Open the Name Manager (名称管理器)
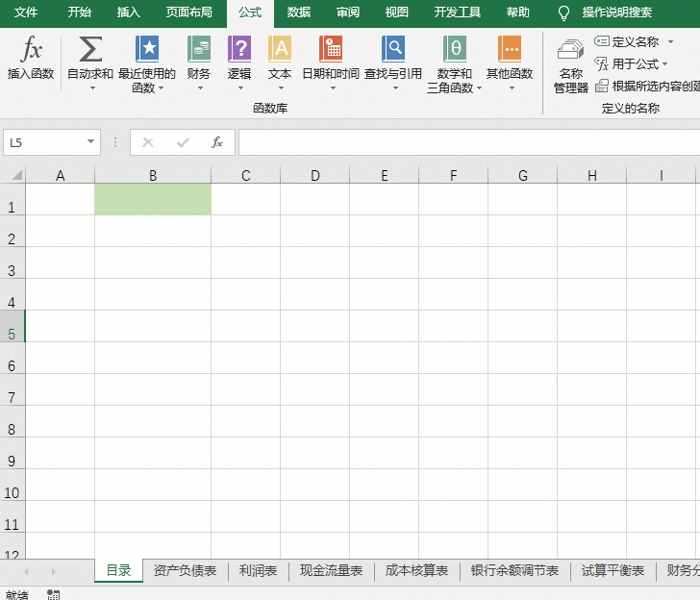This screenshot has width=700, height=600. [x=571, y=66]
